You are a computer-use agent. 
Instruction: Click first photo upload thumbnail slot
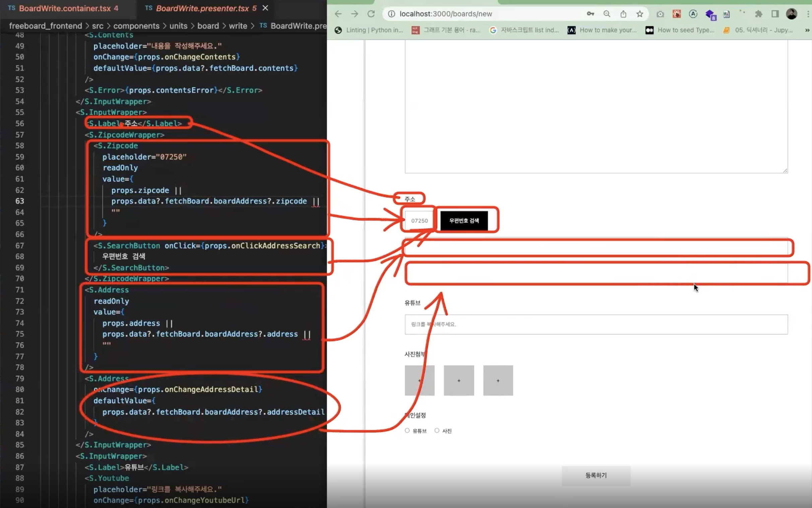point(419,380)
